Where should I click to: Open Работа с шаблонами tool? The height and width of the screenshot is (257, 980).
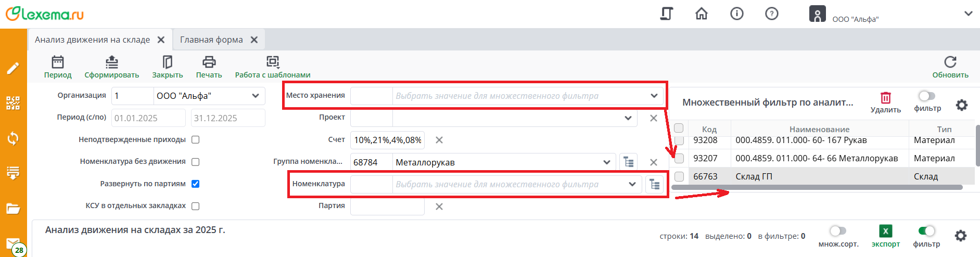(x=273, y=62)
